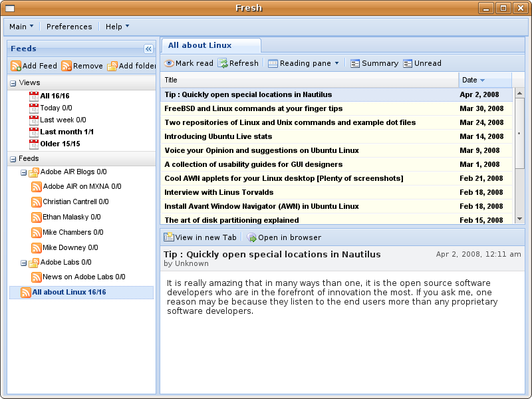Click the Summary view icon
This screenshot has width=532, height=399.
(x=355, y=63)
